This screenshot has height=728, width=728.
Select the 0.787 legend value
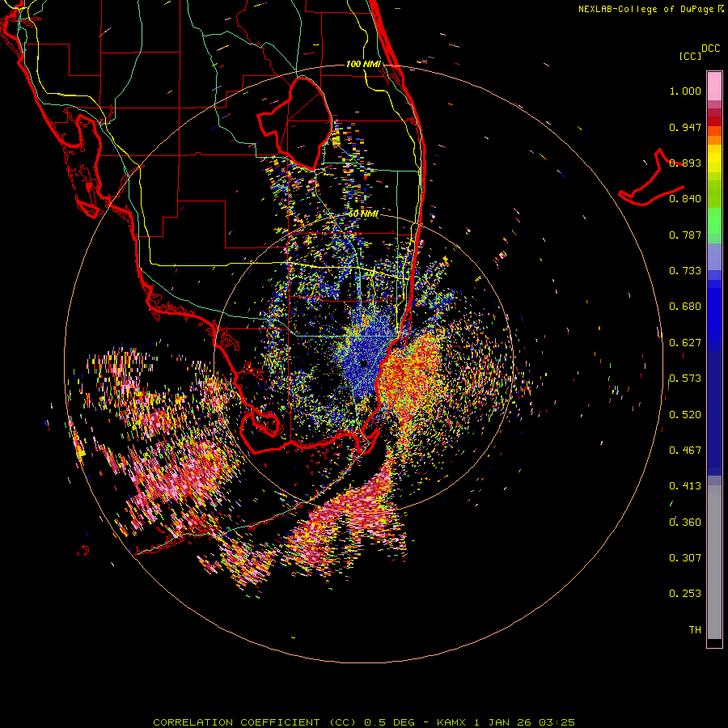click(x=685, y=235)
